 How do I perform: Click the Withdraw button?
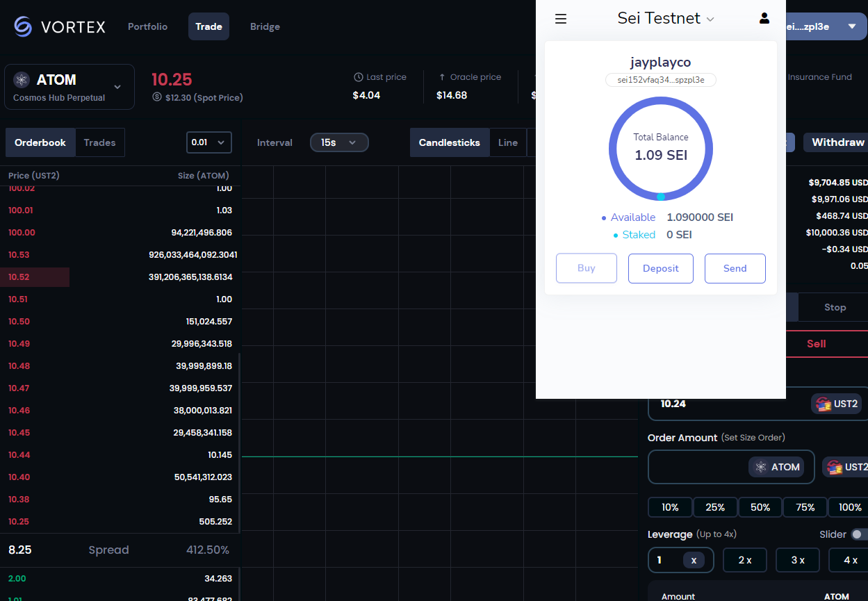coord(837,142)
